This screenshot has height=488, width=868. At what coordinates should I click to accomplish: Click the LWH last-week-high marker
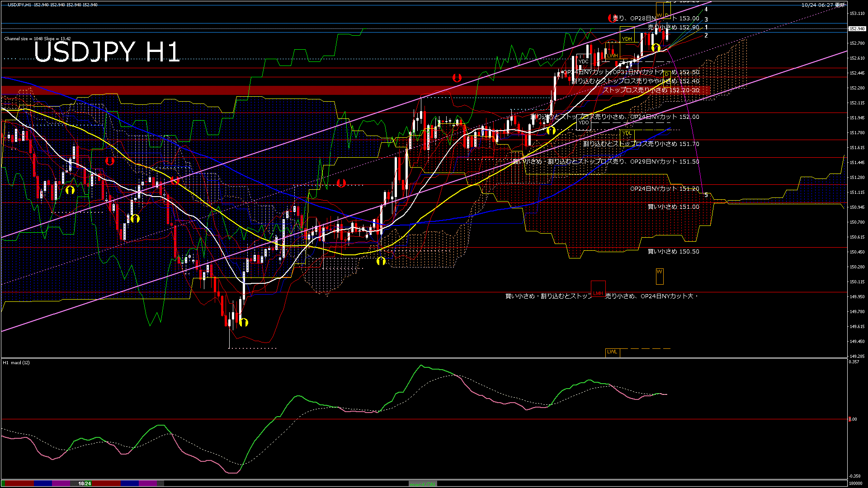click(x=613, y=56)
